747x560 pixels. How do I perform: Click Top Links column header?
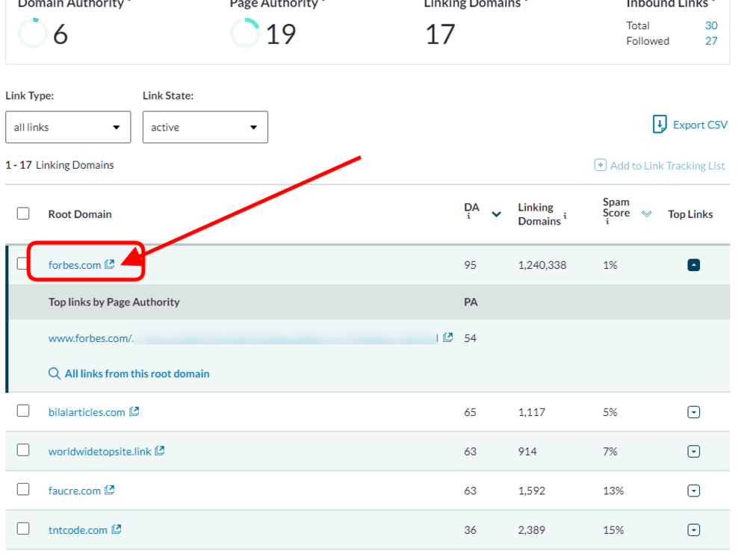point(690,214)
